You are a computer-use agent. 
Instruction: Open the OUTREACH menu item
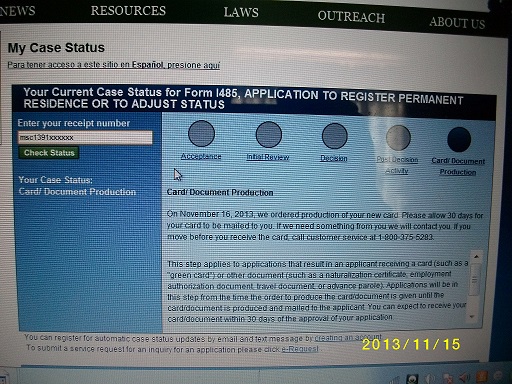351,16
